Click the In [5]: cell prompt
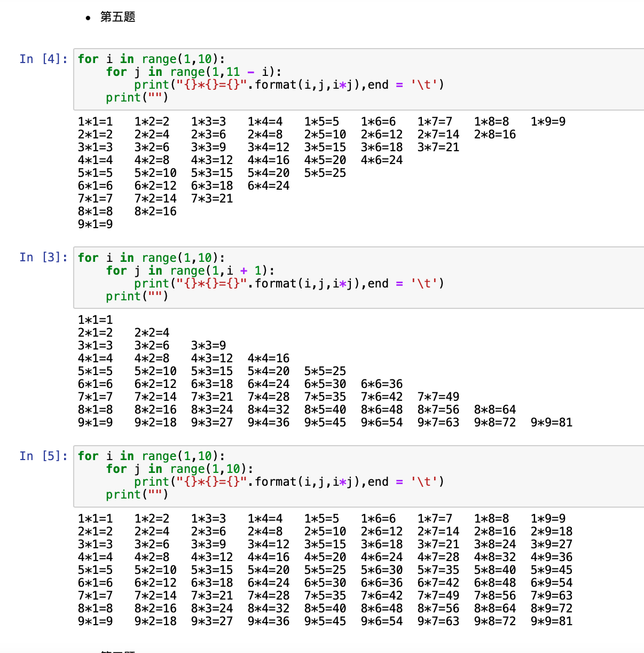Image resolution: width=644 pixels, height=653 pixels. tap(43, 456)
